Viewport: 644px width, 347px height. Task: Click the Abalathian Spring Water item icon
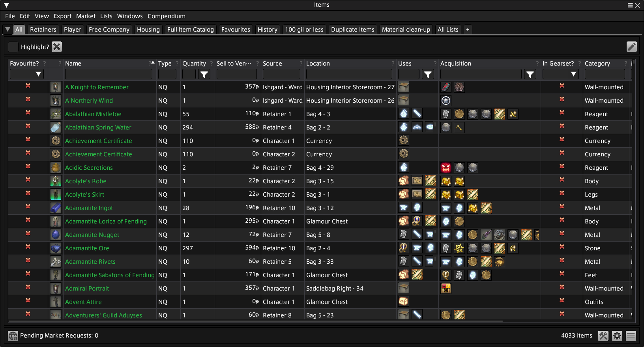tap(56, 128)
